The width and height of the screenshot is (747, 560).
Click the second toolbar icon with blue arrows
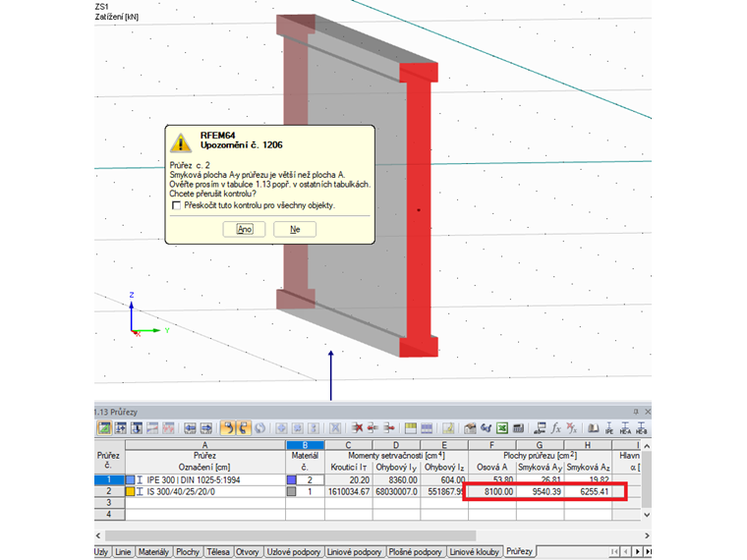(121, 428)
